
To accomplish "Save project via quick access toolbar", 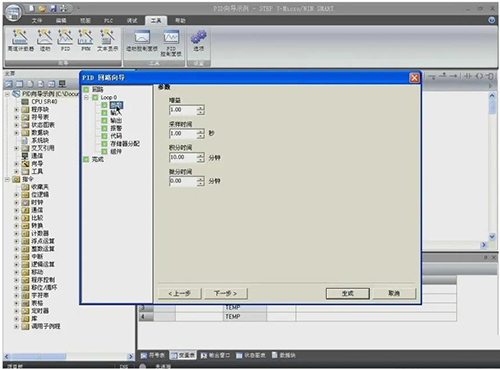I will pyautogui.click(x=53, y=8).
